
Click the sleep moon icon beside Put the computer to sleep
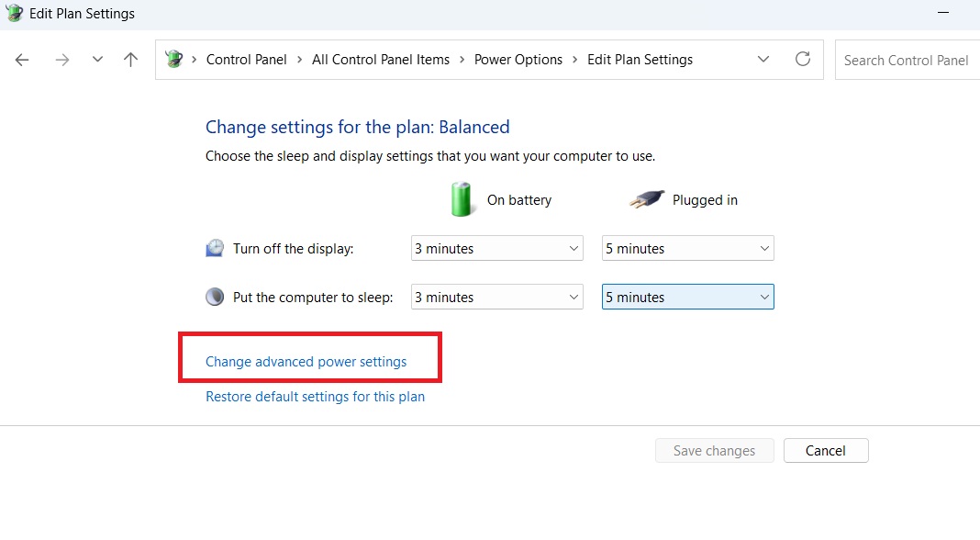214,296
